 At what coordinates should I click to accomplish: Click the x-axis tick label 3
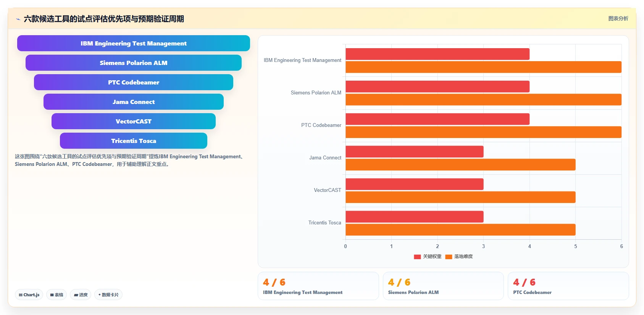point(483,246)
